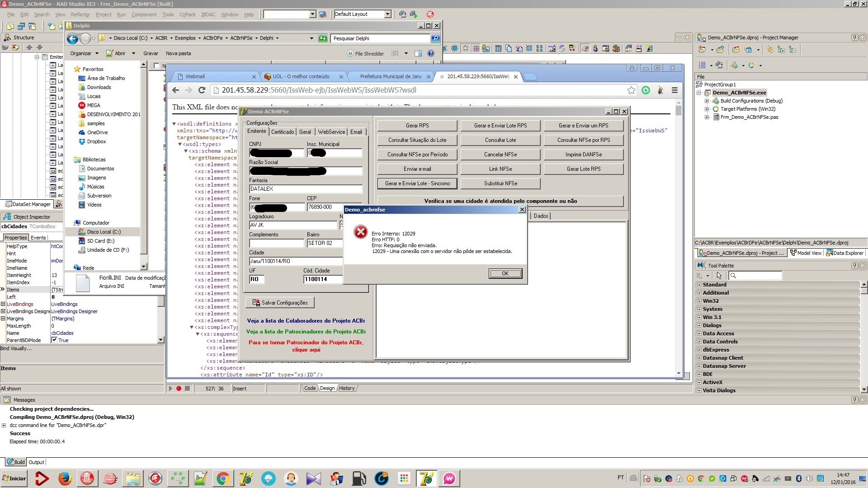Click the Fantasia field containing DATALEX
Screen dimensions: 868x488
(x=306, y=189)
